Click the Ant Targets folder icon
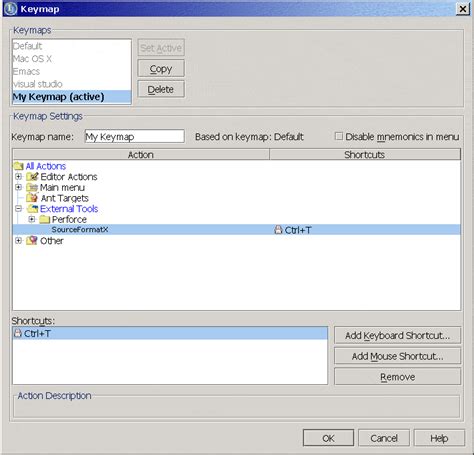Screen dimensions: 474x455 32,198
